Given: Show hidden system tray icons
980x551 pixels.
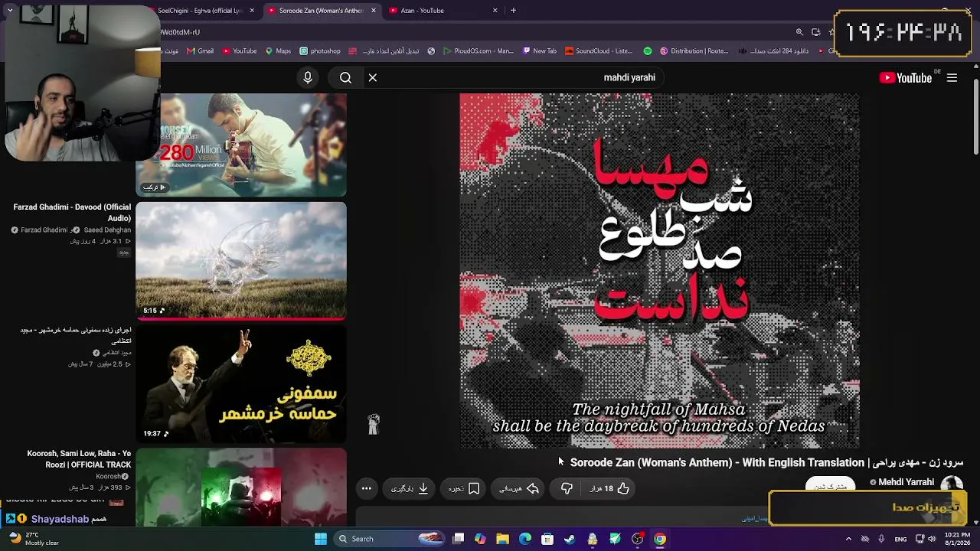Looking at the screenshot, I should pos(848,539).
